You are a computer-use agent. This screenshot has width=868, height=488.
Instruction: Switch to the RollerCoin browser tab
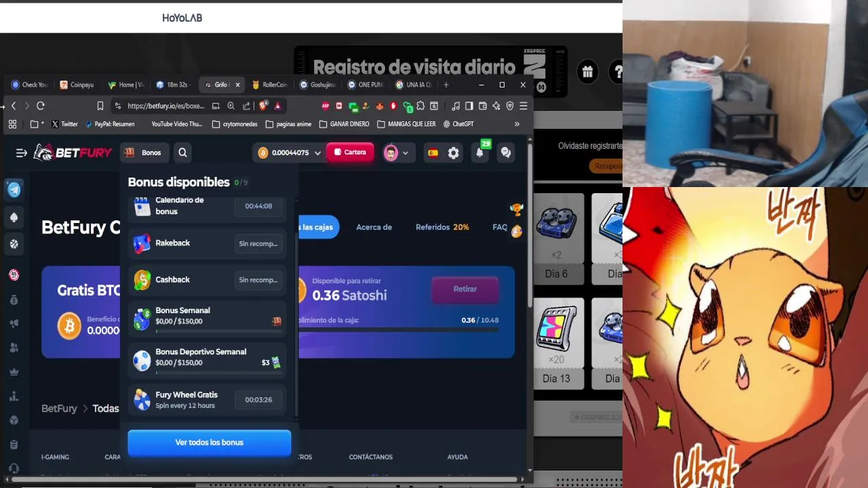coord(270,85)
